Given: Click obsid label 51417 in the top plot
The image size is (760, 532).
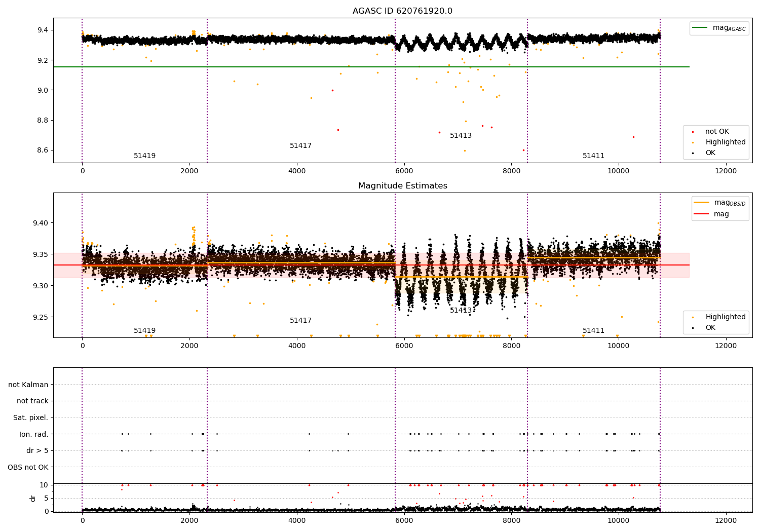Looking at the screenshot, I should coord(300,146).
